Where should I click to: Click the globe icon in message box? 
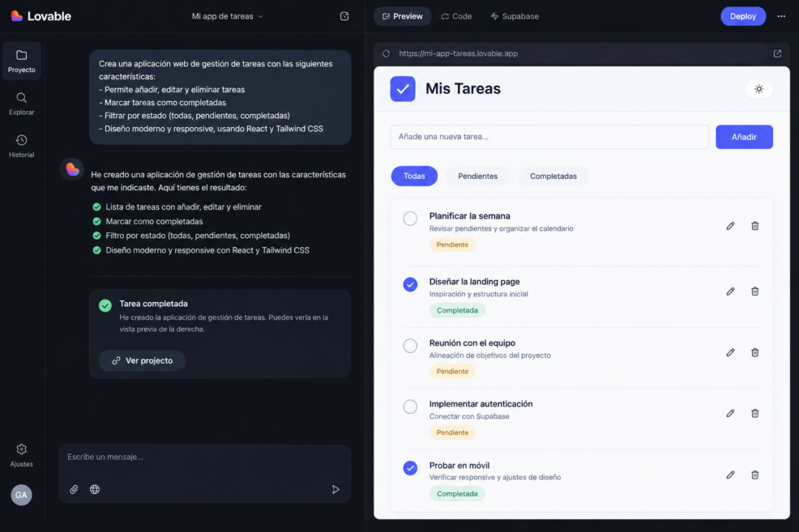(95, 489)
